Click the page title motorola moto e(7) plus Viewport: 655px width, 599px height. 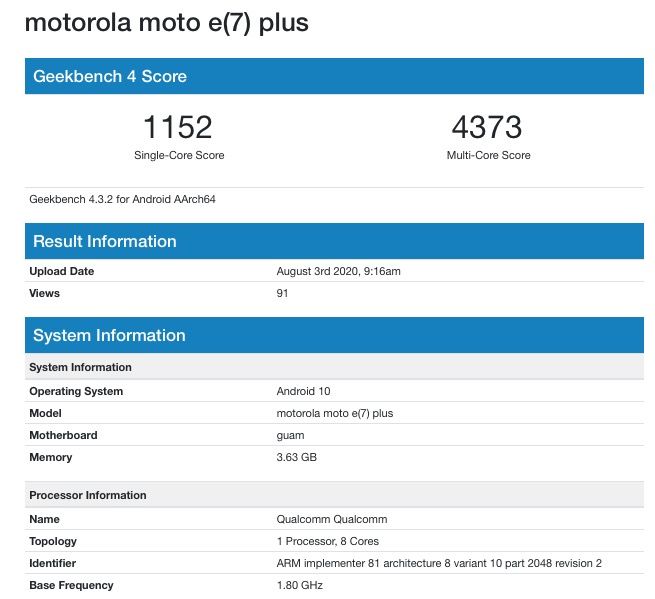click(x=167, y=23)
